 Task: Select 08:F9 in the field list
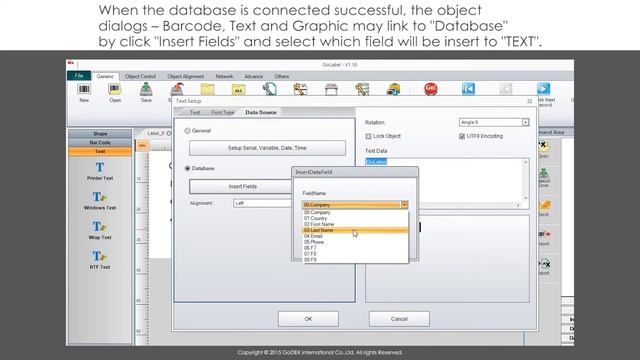click(x=354, y=260)
